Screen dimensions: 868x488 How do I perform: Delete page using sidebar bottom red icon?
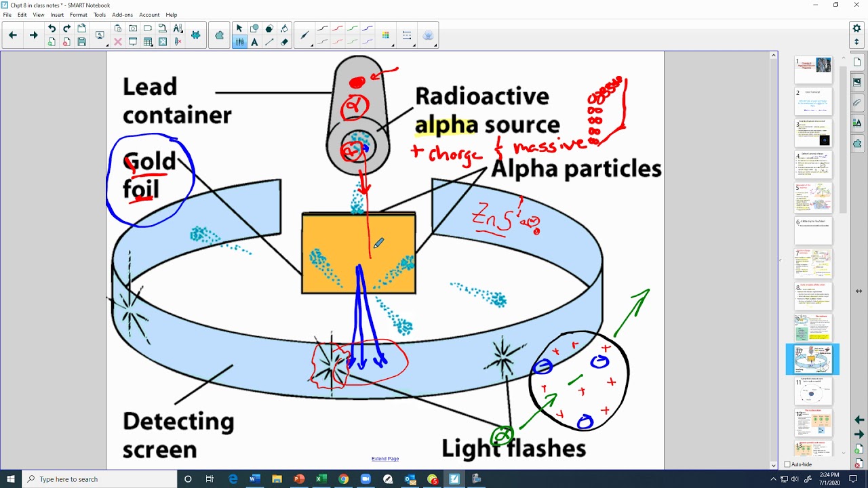click(859, 463)
